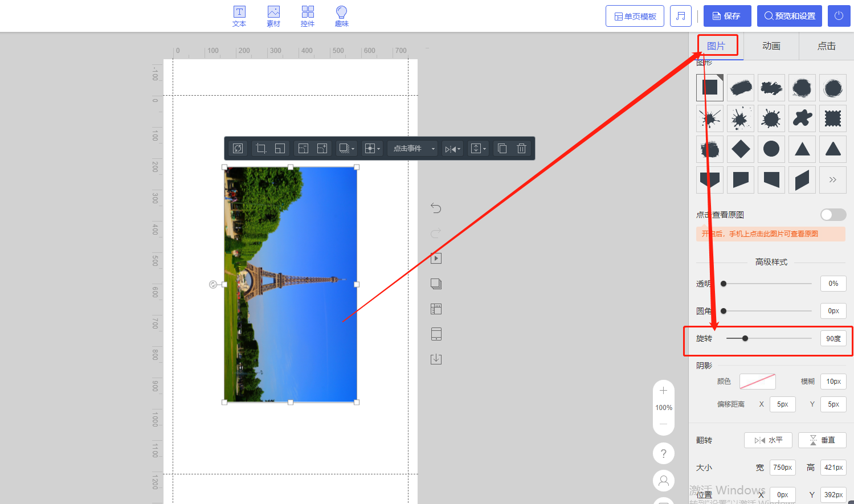Open the layers stack icon beside canvas

pos(436,284)
